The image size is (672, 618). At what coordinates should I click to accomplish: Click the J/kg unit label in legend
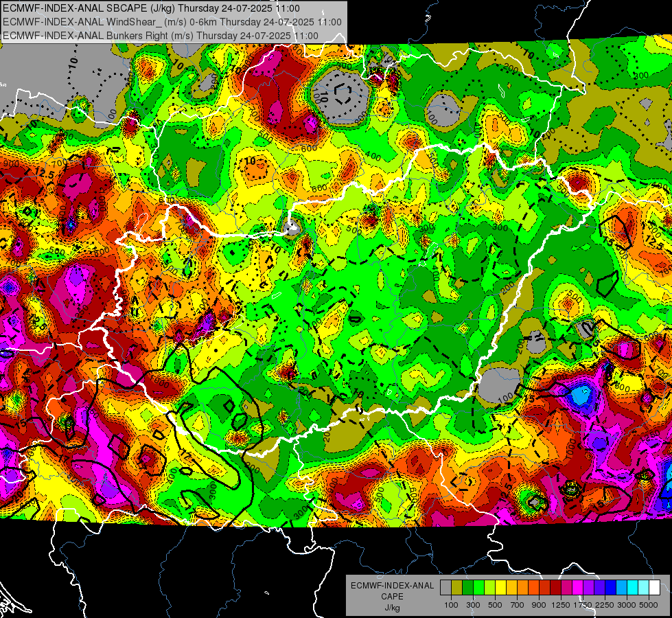click(x=392, y=608)
